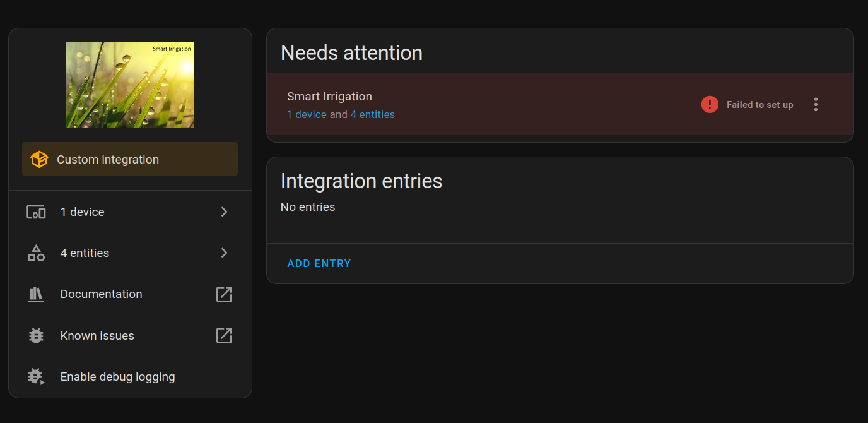Viewport: 868px width, 423px height.
Task: Click the debug logging bug icon
Action: tap(36, 376)
